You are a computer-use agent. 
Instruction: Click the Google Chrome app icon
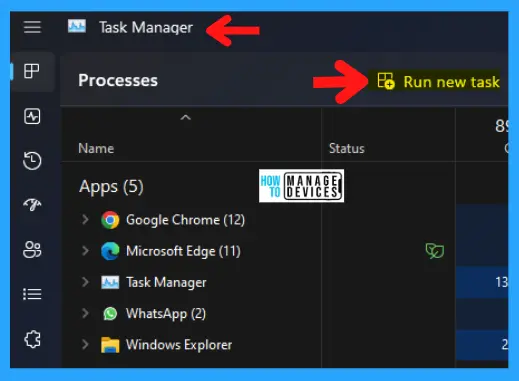point(110,220)
